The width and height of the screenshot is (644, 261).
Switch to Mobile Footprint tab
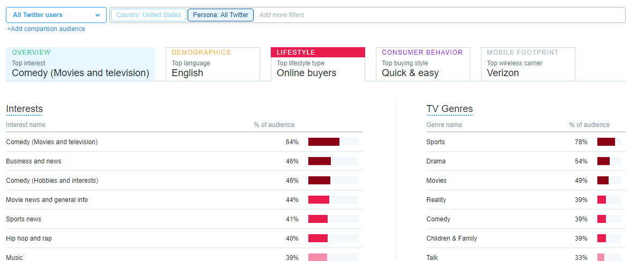(x=528, y=64)
